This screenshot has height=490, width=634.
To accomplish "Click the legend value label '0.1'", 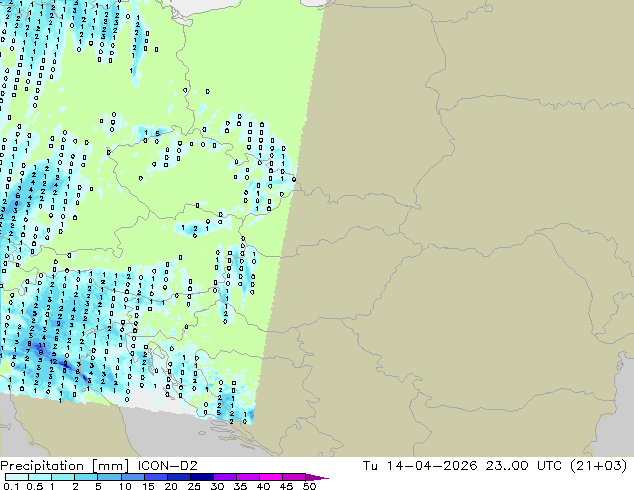I will point(11,486).
